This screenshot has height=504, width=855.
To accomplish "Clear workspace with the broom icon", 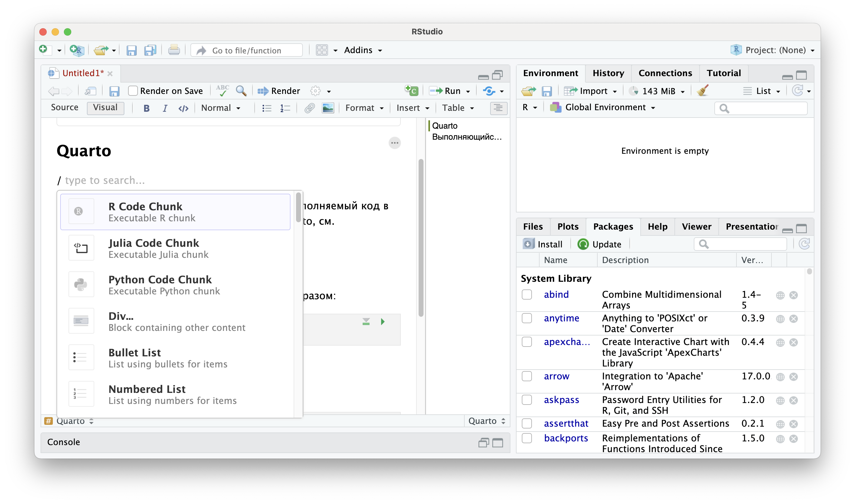I will click(703, 91).
